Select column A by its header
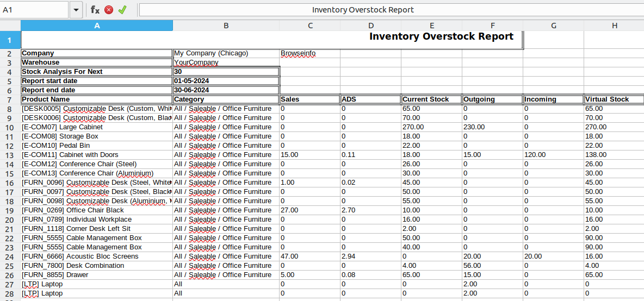Viewport: 644px width, 301px height. 97,26
